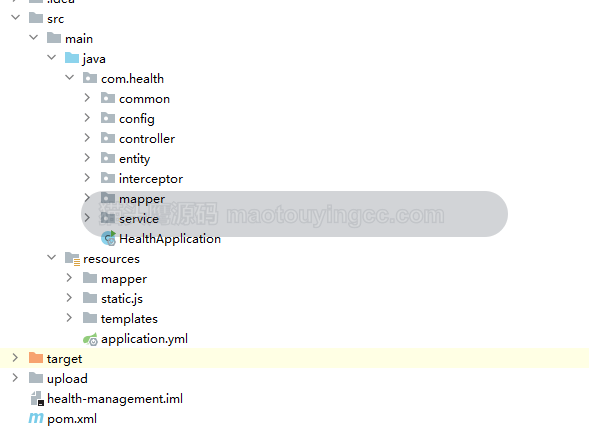
Task: Click the HealthApplication Spring Boot class icon
Action: 109,238
